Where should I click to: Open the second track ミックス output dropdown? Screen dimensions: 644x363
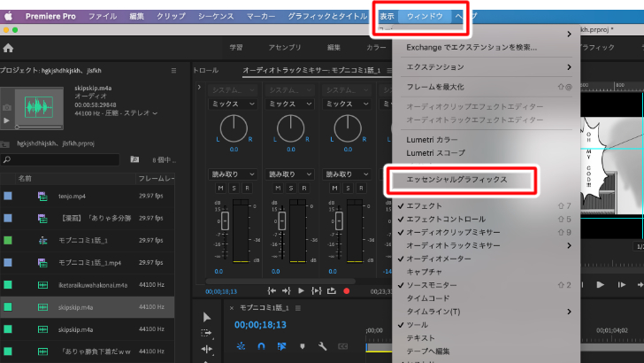pos(290,104)
